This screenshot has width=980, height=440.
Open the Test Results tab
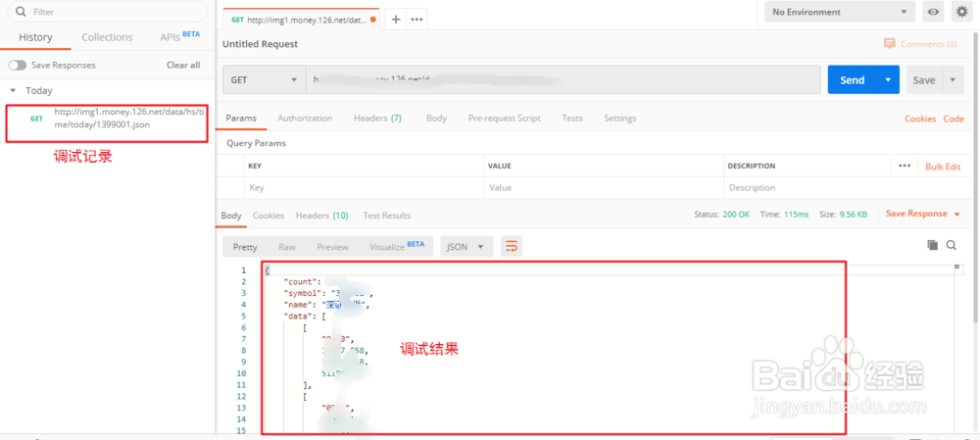coord(387,216)
